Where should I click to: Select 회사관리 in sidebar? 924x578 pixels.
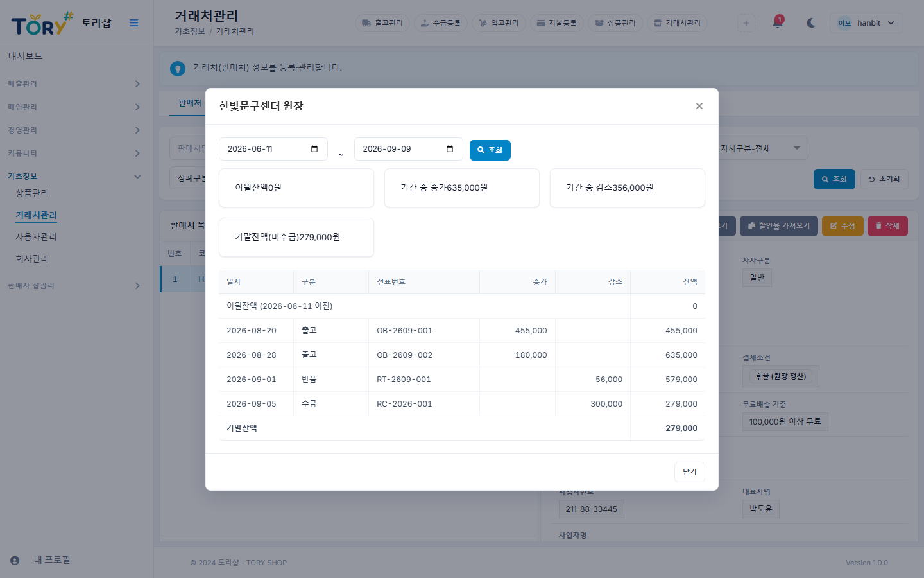click(x=32, y=259)
